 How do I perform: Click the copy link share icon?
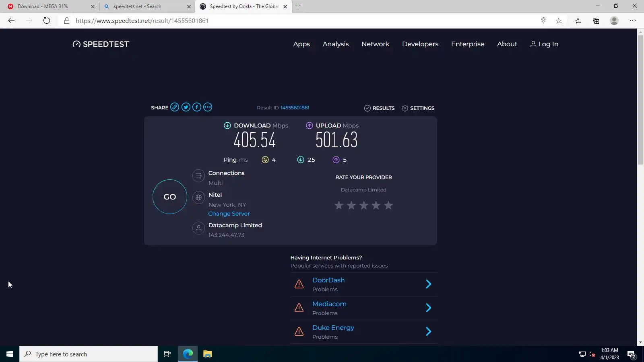(175, 107)
